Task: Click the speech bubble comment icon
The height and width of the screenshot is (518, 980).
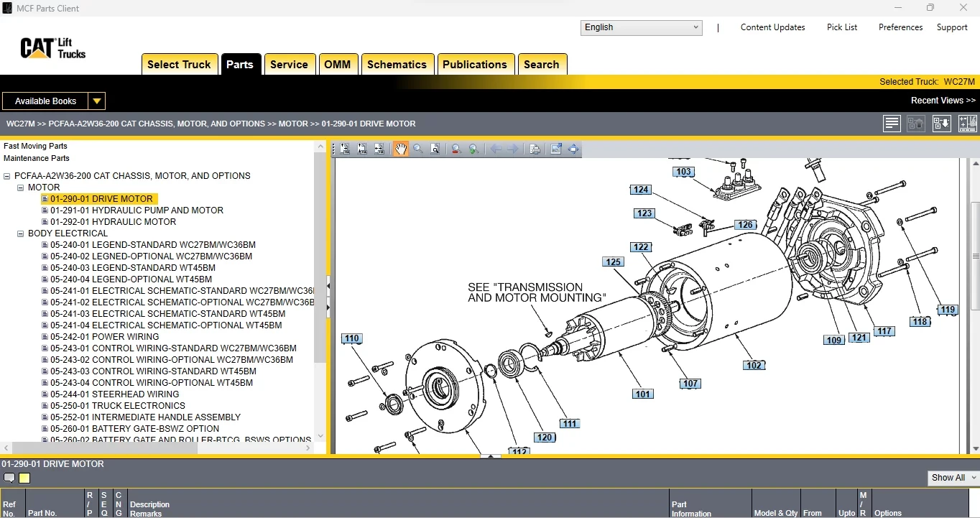Action: click(x=9, y=478)
